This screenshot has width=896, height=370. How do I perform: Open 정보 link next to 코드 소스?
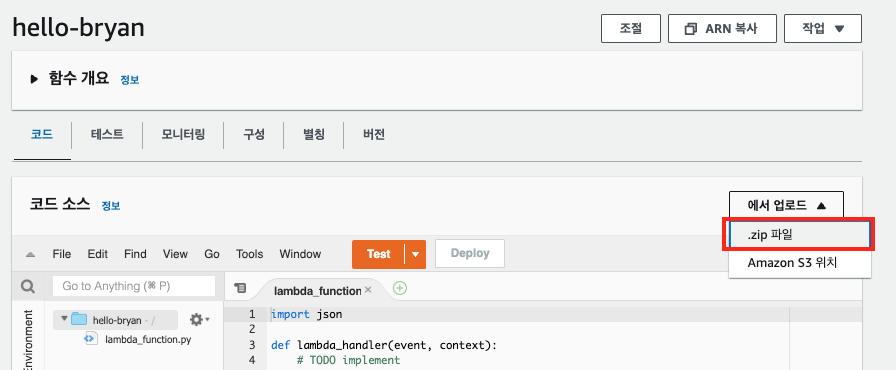(111, 206)
